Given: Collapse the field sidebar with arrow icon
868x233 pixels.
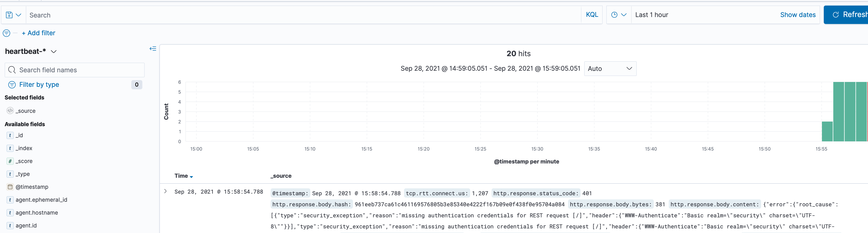Looking at the screenshot, I should click(153, 49).
